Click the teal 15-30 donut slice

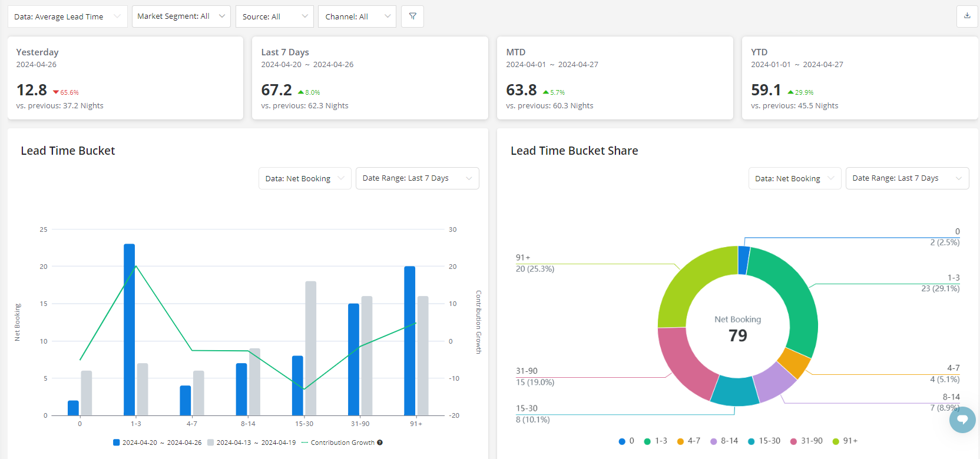click(x=735, y=391)
